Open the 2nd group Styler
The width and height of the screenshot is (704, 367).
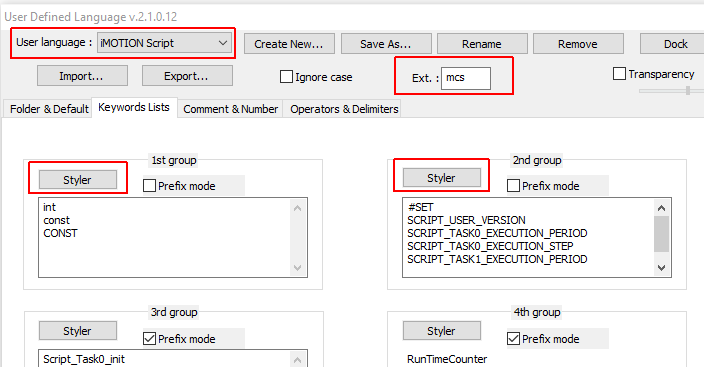coord(442,178)
